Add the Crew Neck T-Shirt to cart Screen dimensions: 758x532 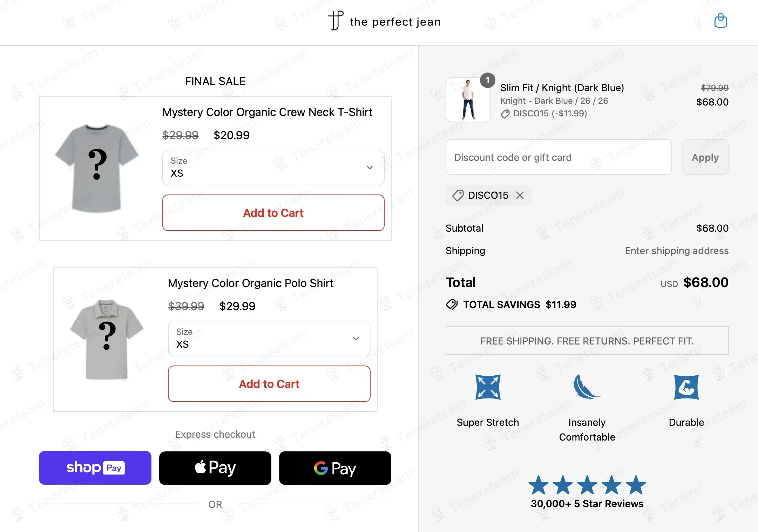(x=273, y=213)
